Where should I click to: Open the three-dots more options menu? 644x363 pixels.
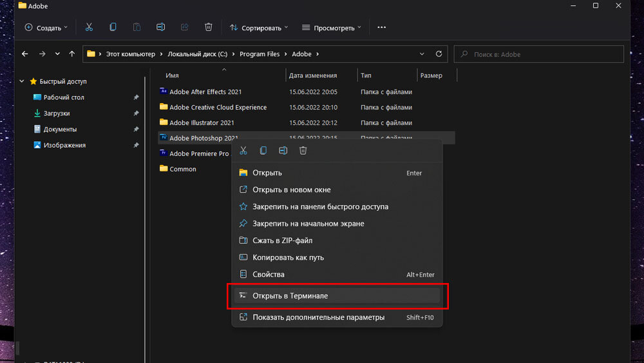point(381,28)
